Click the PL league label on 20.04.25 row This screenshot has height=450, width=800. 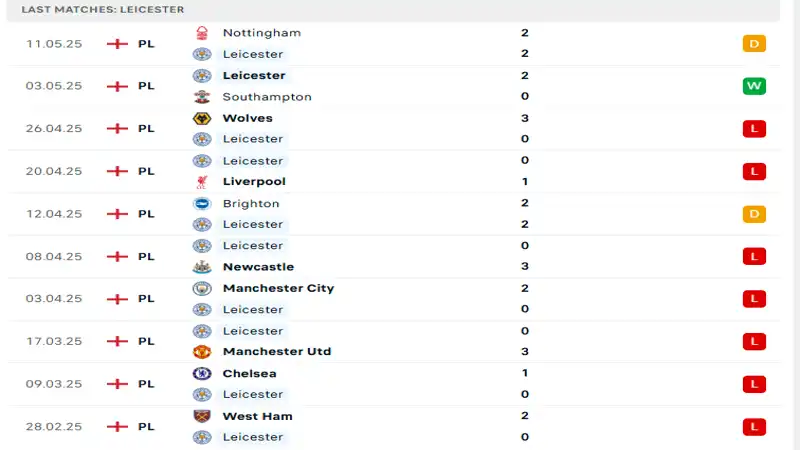pos(146,171)
